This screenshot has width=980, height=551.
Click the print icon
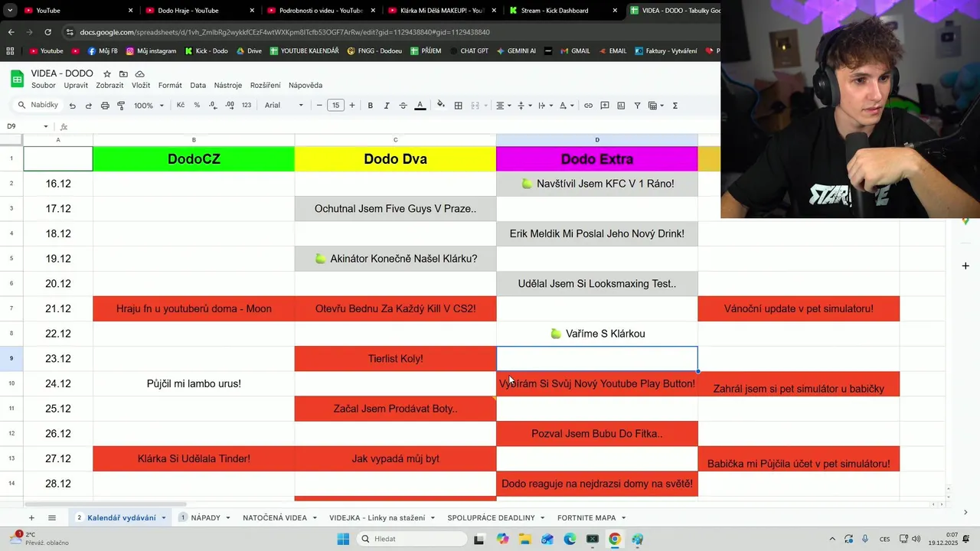105,106
